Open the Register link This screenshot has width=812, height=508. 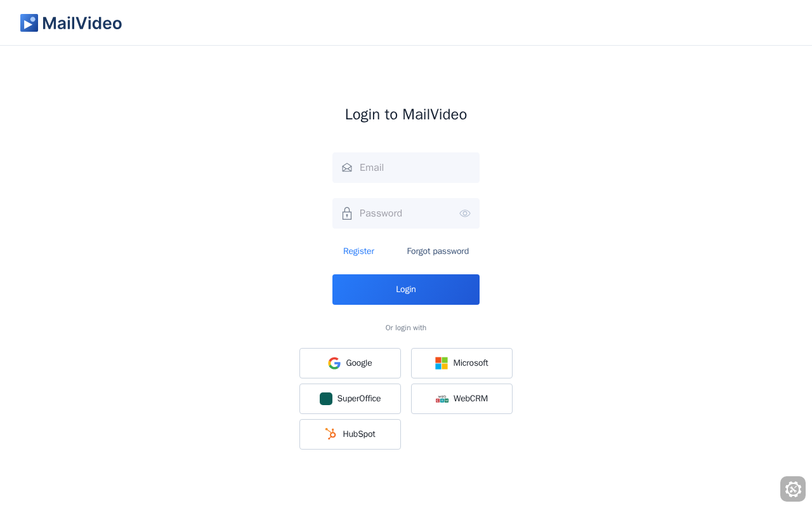pyautogui.click(x=358, y=251)
